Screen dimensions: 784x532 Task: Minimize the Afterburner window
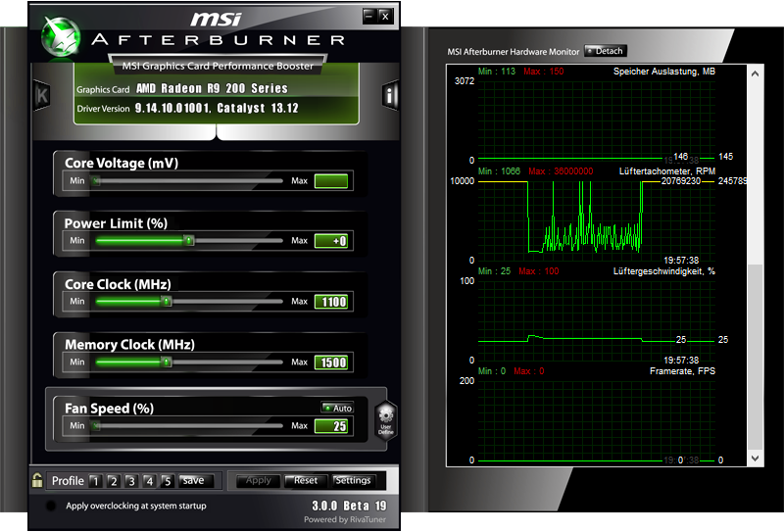[x=369, y=16]
